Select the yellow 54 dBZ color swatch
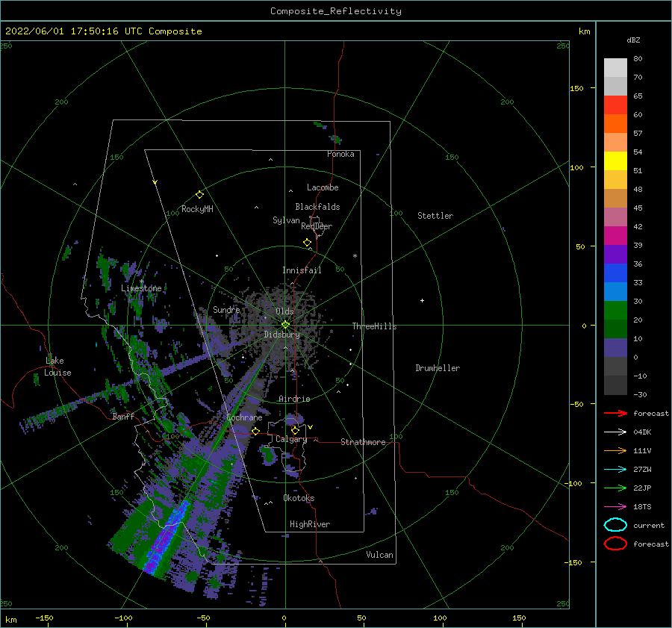The image size is (672, 628). click(615, 161)
